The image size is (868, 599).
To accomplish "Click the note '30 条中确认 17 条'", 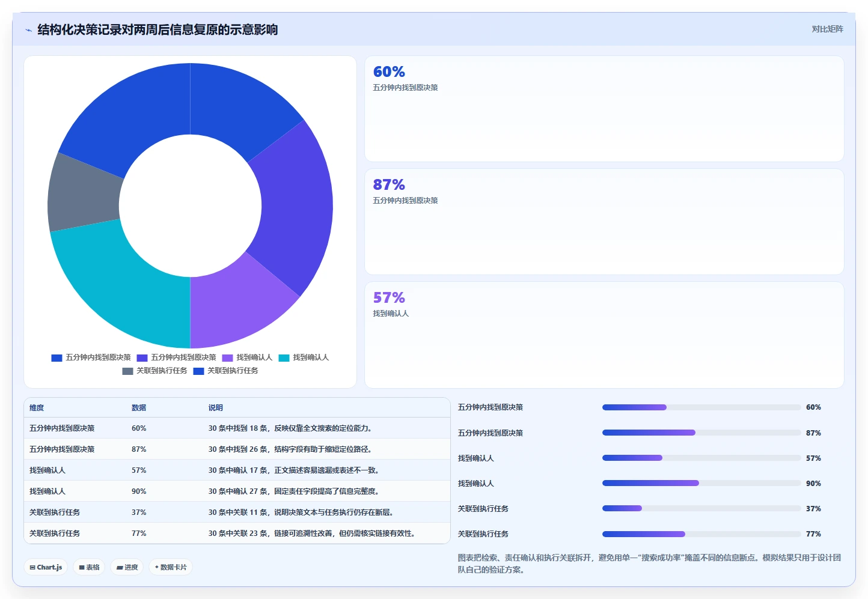I will pos(238,470).
